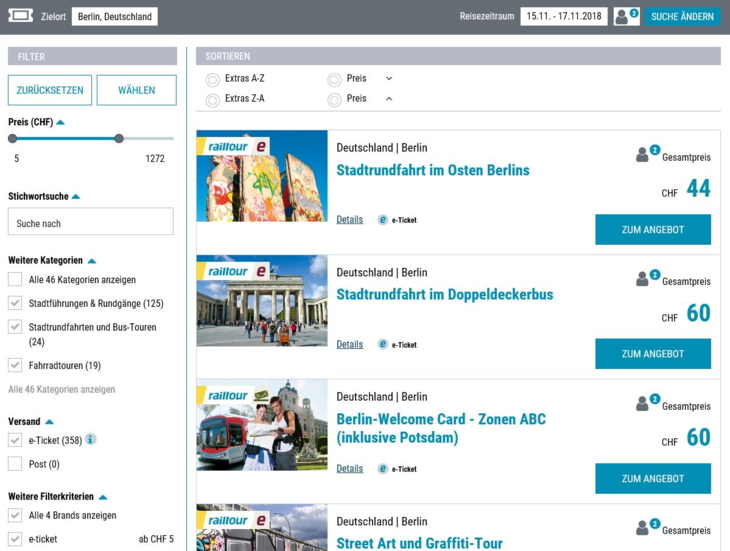Click the e-Ticket icon under Stadtrundfahrt im Osten Berlins

coord(382,220)
